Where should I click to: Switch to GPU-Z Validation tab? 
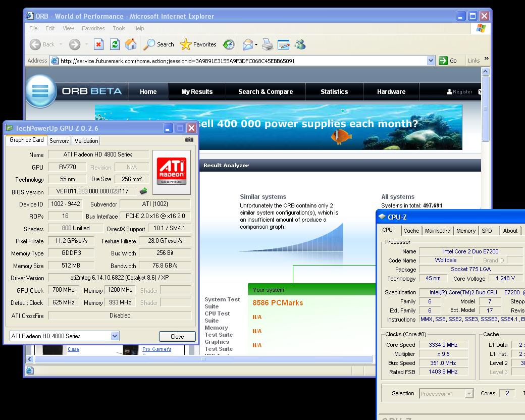pos(86,141)
